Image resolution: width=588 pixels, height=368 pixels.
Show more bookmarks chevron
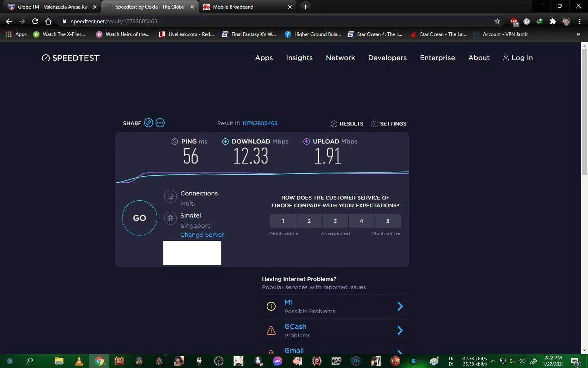pos(578,34)
